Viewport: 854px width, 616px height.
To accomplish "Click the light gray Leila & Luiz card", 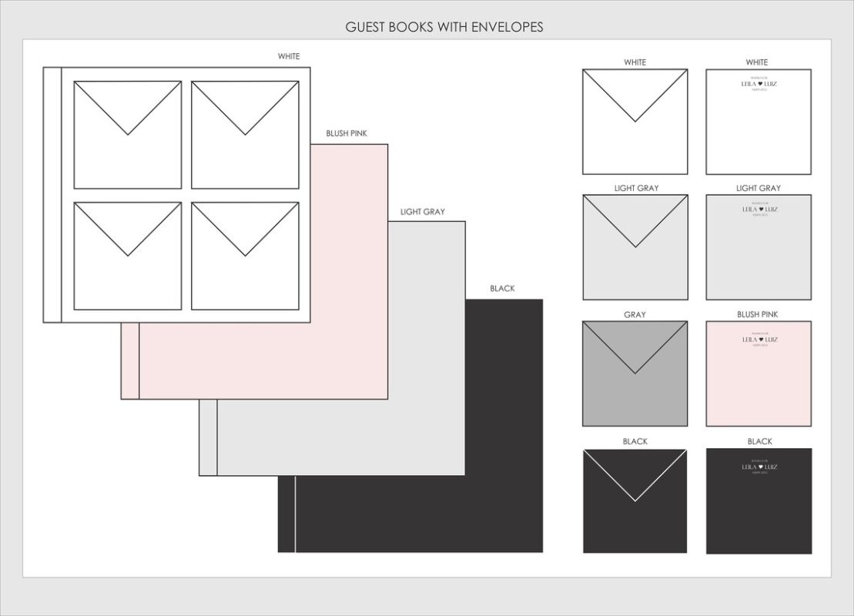I will pos(759,247).
